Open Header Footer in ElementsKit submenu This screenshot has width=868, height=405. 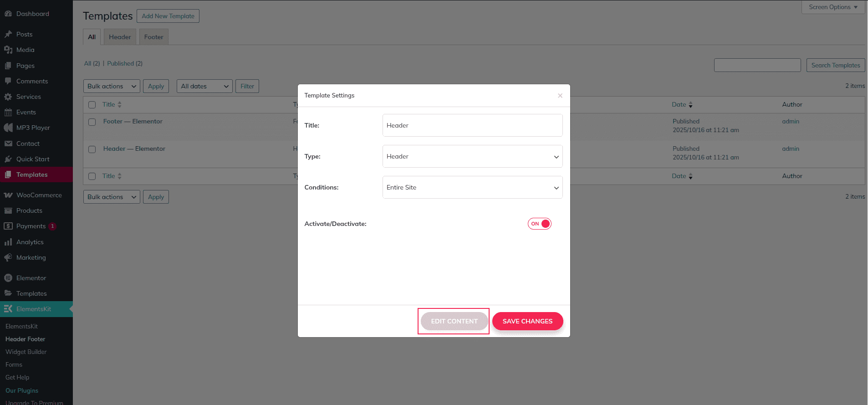26,339
